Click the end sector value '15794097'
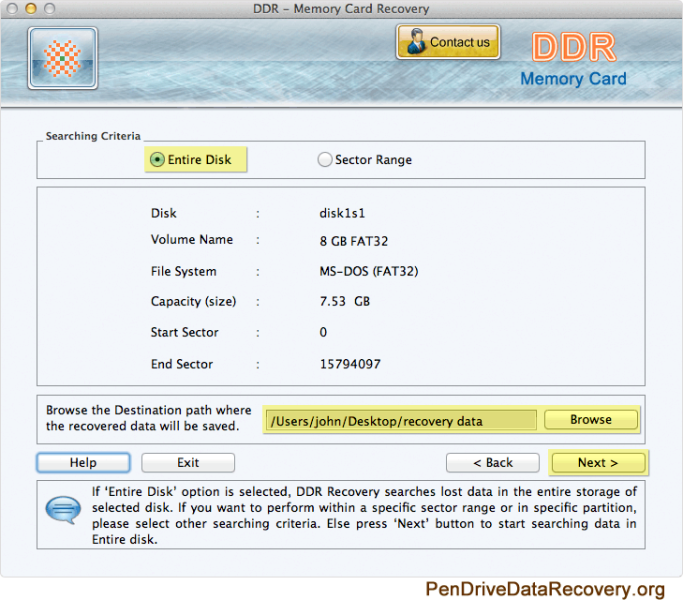The height and width of the screenshot is (600, 683). (x=350, y=364)
